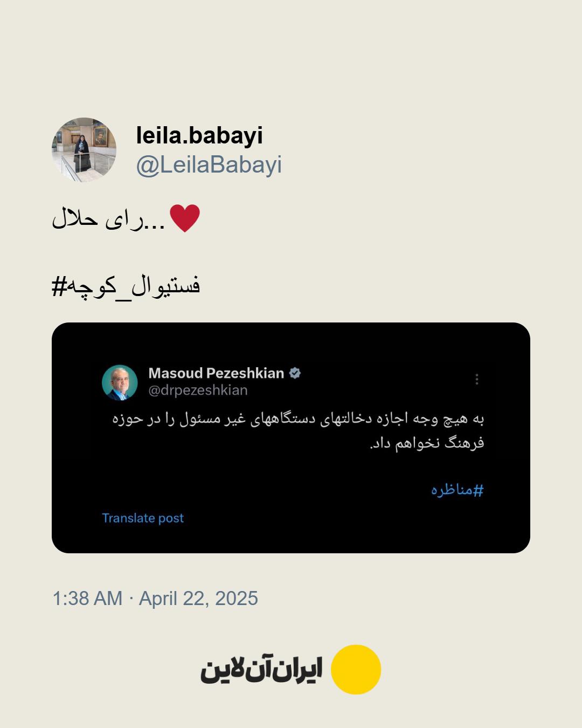Open leila.babayi's profile picture
This screenshot has height=728, width=582.
(x=84, y=150)
